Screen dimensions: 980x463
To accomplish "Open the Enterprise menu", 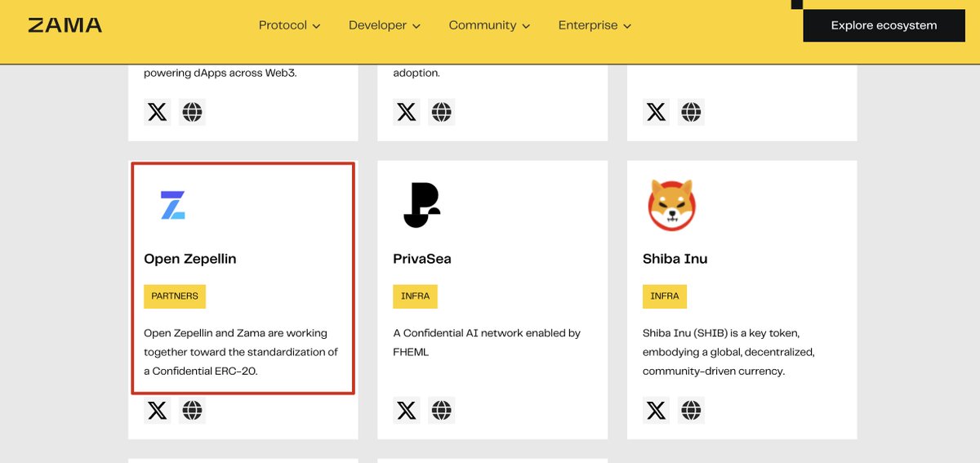I will [595, 25].
